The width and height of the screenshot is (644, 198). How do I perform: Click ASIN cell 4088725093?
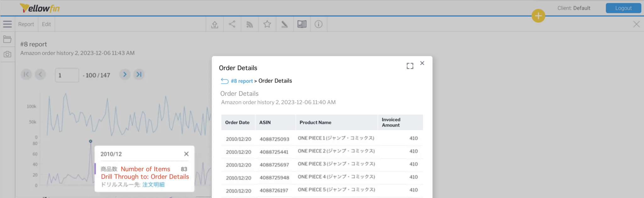(x=274, y=139)
